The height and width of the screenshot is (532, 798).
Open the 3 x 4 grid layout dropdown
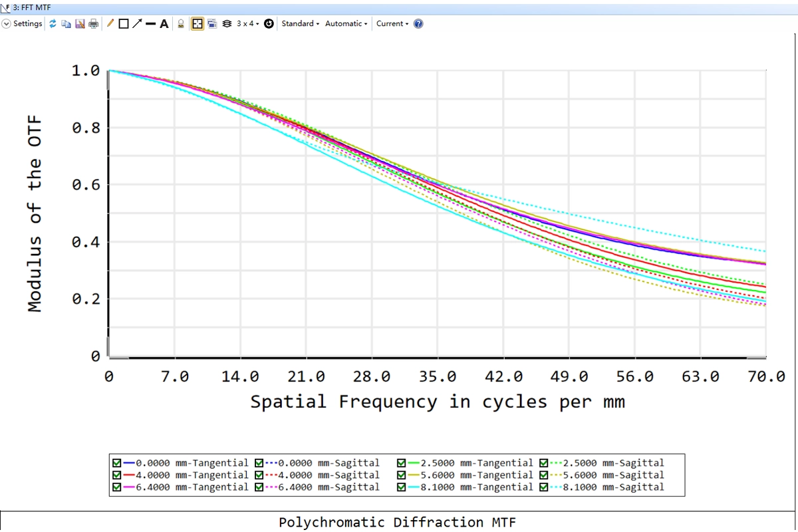click(x=248, y=23)
